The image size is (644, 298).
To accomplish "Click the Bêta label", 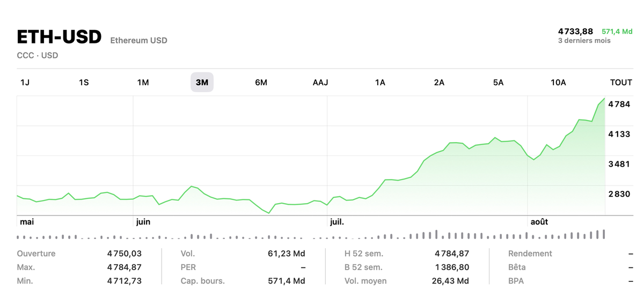I will coord(517,267).
